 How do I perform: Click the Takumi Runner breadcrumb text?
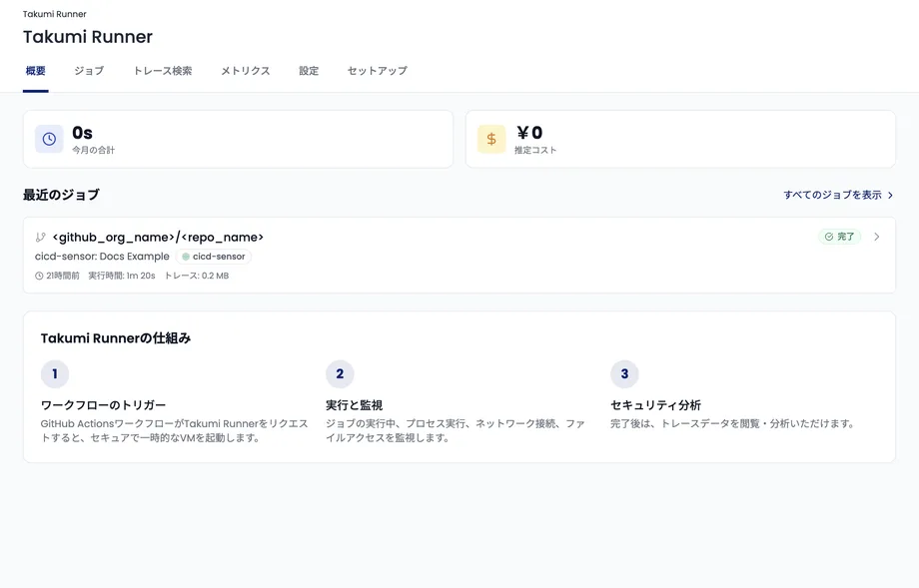[x=55, y=14]
